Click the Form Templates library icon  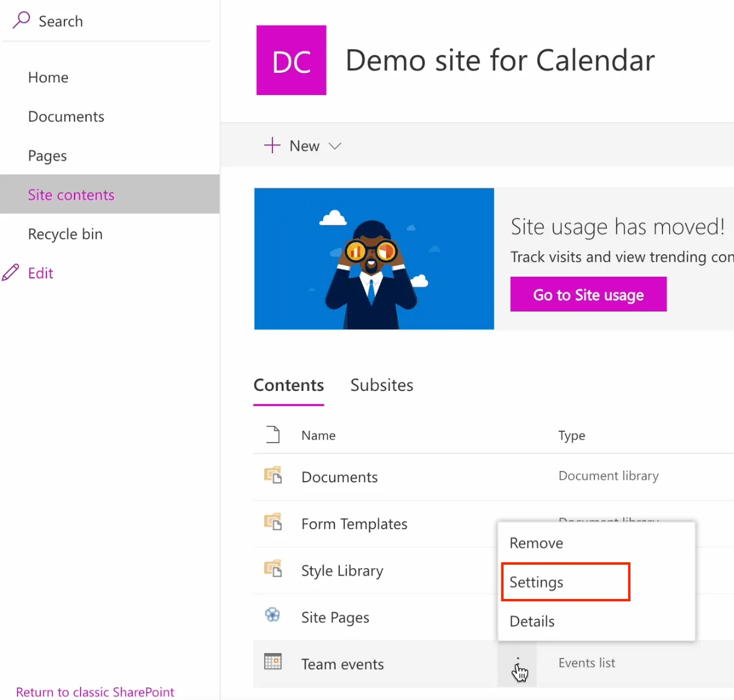click(273, 522)
